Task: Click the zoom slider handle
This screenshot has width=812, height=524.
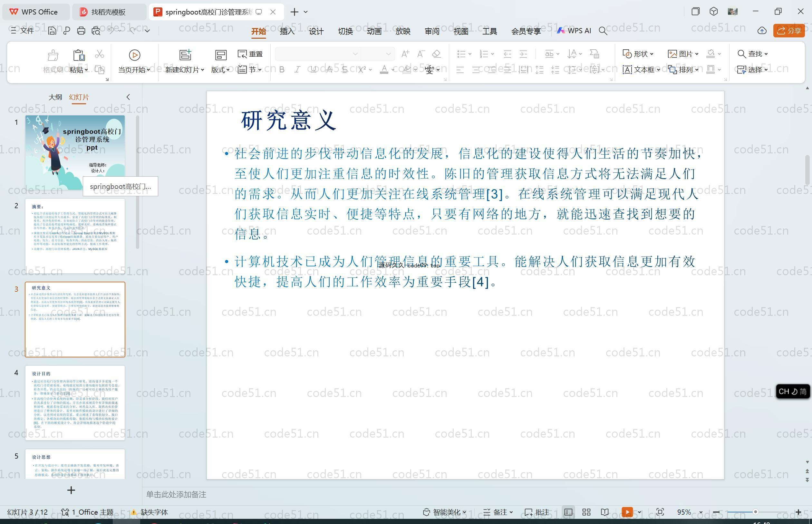Action: click(756, 512)
